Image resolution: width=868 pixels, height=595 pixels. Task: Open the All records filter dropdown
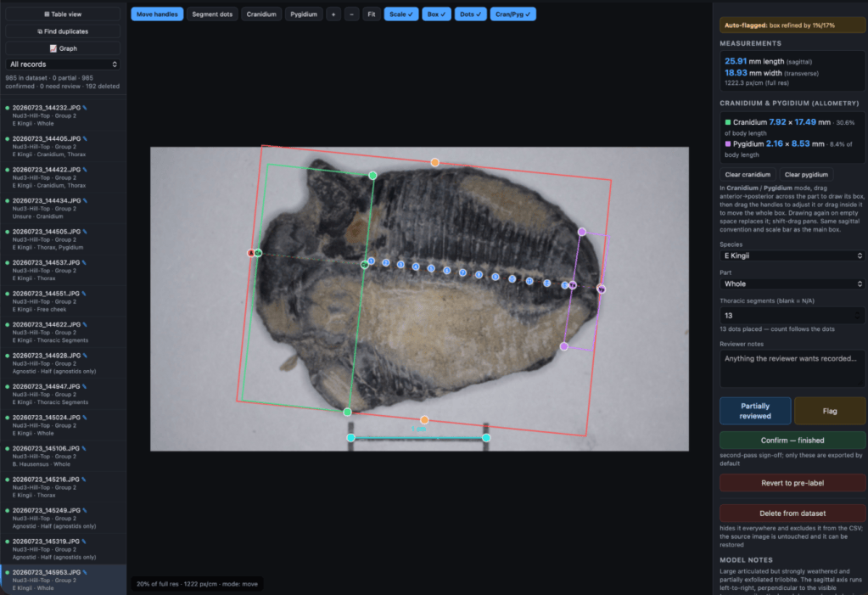pyautogui.click(x=63, y=65)
